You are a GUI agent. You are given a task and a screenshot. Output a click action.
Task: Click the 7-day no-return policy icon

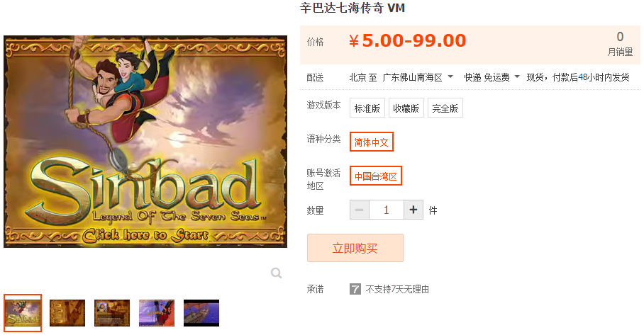pos(355,289)
